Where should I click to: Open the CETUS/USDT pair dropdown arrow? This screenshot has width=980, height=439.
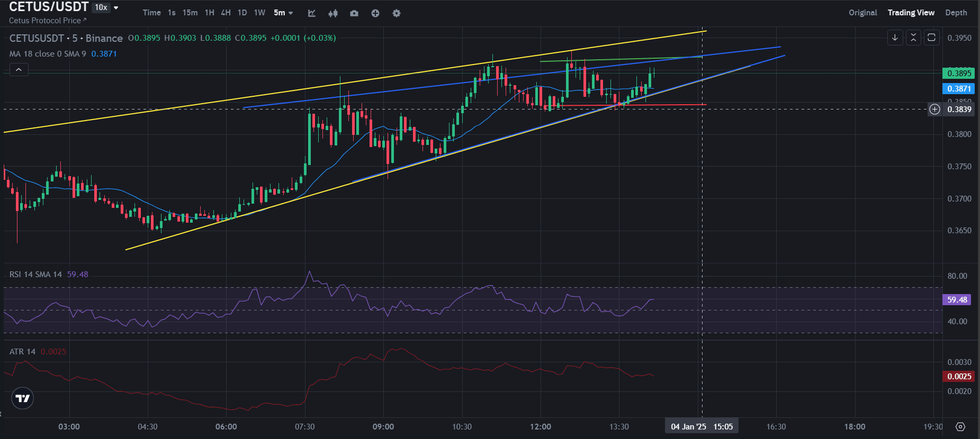click(116, 7)
